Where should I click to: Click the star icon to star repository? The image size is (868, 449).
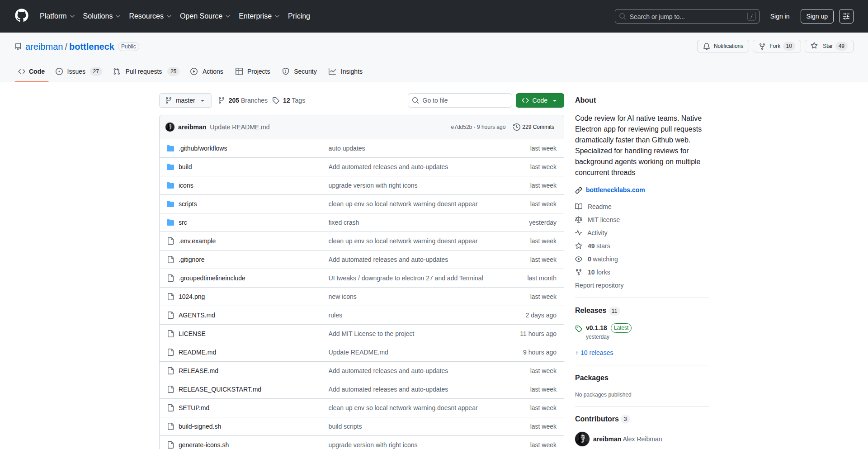click(x=814, y=46)
